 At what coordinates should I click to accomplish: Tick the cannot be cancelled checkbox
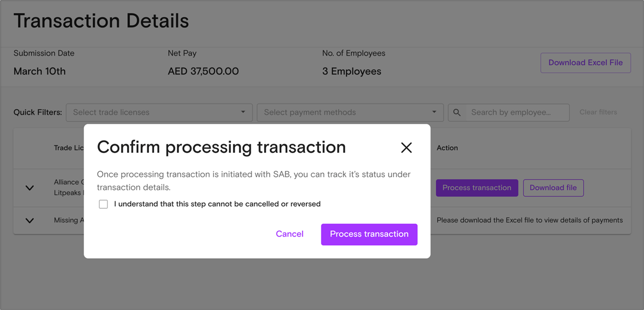click(103, 204)
